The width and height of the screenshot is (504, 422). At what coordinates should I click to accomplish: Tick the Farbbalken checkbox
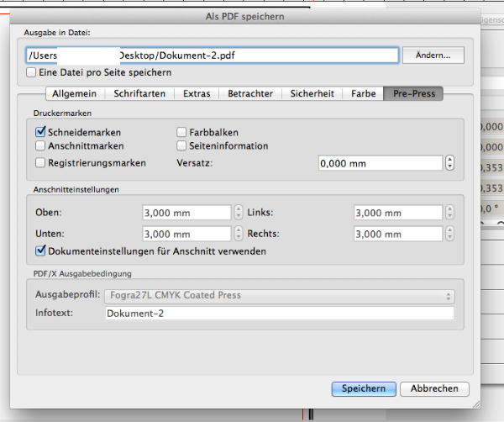point(181,132)
